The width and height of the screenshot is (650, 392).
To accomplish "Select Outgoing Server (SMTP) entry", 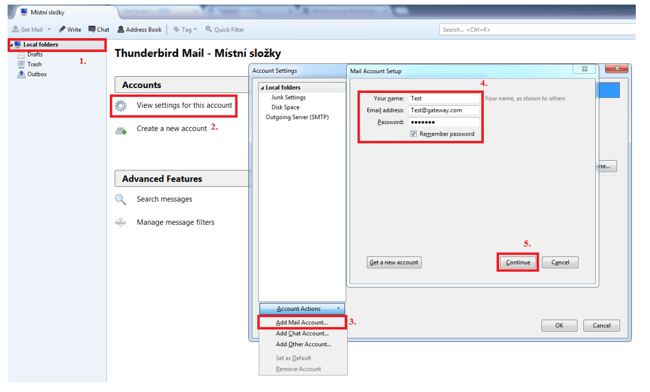I will click(297, 117).
